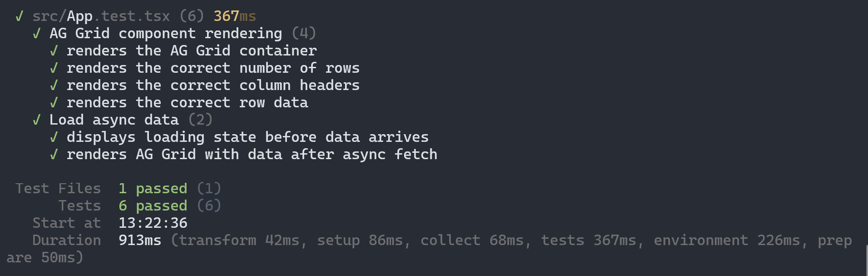
Task: Click the environment 226ms timing text
Action: click(726, 241)
